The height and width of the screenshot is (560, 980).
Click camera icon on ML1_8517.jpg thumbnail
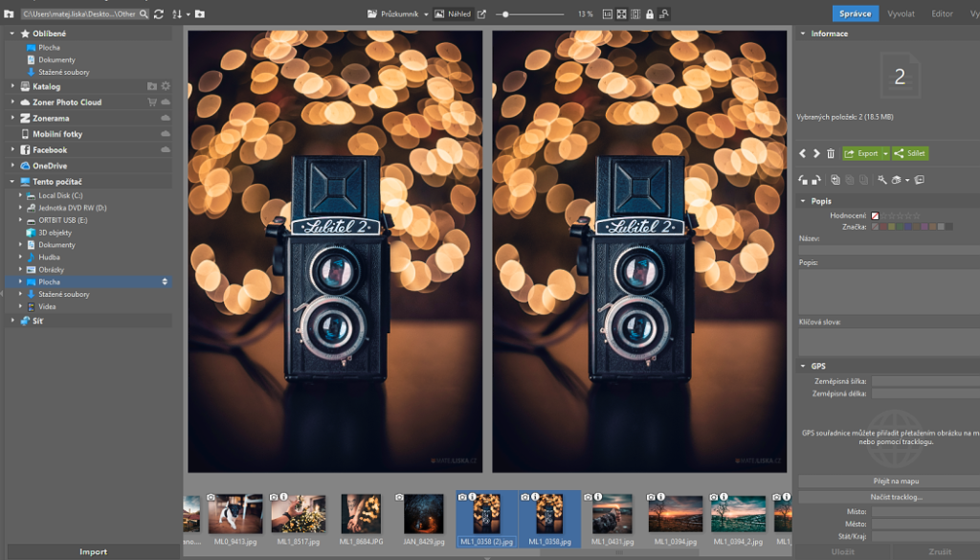(x=274, y=497)
